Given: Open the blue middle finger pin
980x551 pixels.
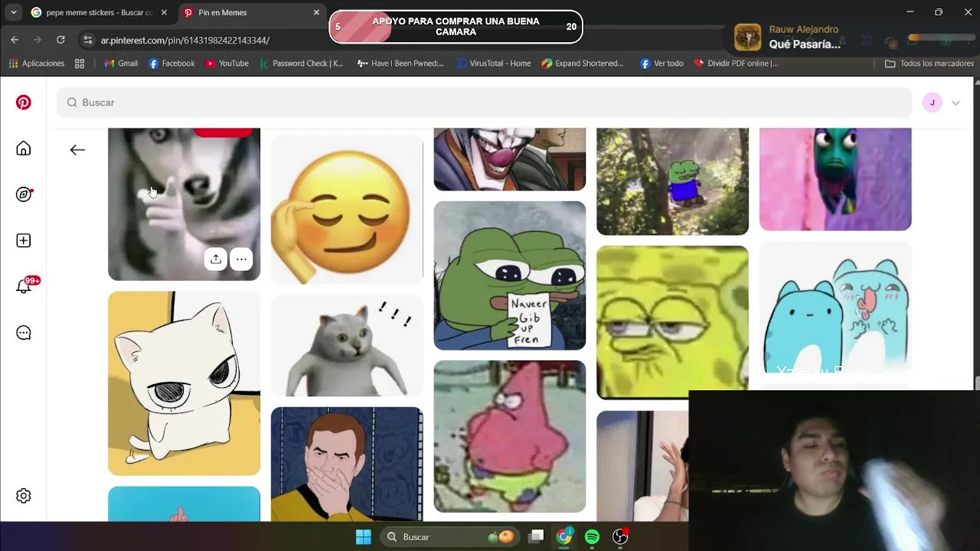Looking at the screenshot, I should pyautogui.click(x=184, y=504).
